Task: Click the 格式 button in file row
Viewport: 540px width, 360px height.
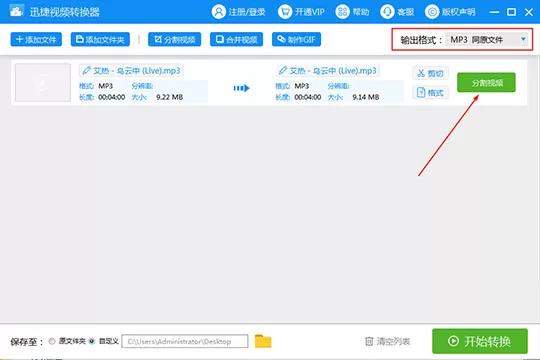Action: (x=430, y=92)
